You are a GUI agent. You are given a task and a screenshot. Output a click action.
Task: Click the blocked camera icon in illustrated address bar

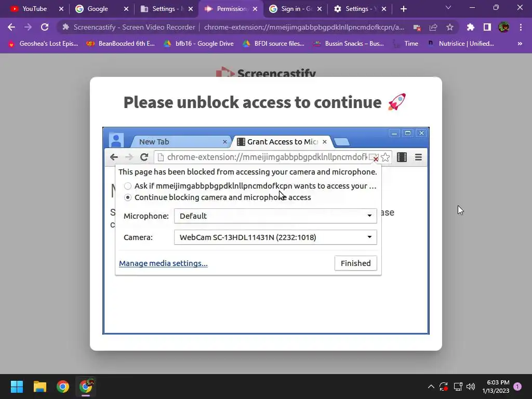point(373,158)
